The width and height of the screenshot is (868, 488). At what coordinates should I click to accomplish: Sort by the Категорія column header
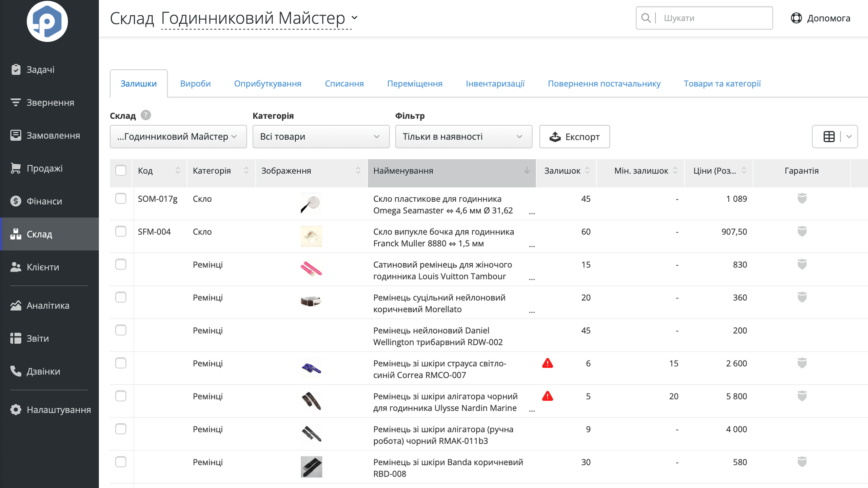point(221,170)
